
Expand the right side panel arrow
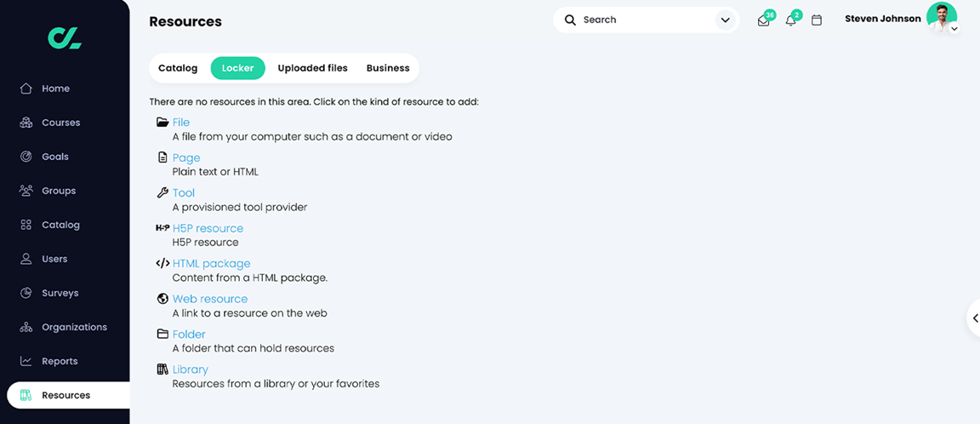tap(975, 318)
